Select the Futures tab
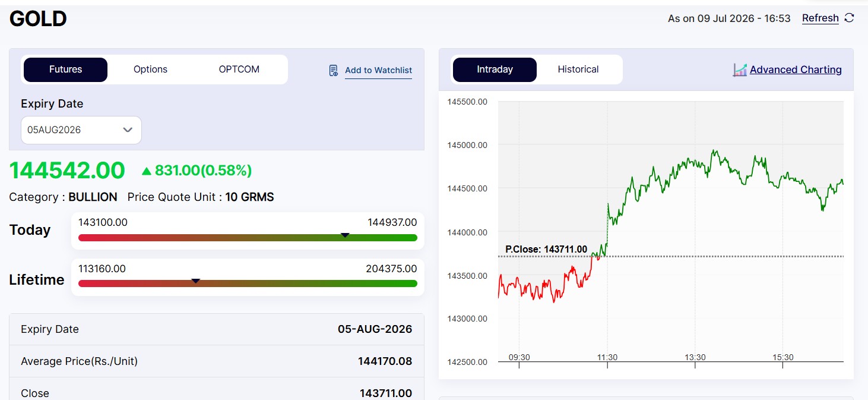Viewport: 868px width, 400px height. 65,70
